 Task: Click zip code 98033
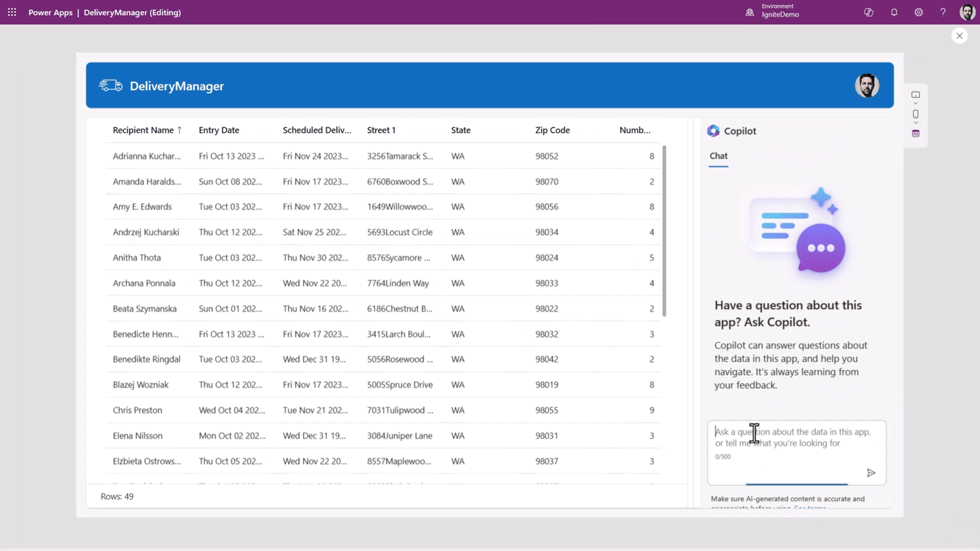pyautogui.click(x=546, y=283)
